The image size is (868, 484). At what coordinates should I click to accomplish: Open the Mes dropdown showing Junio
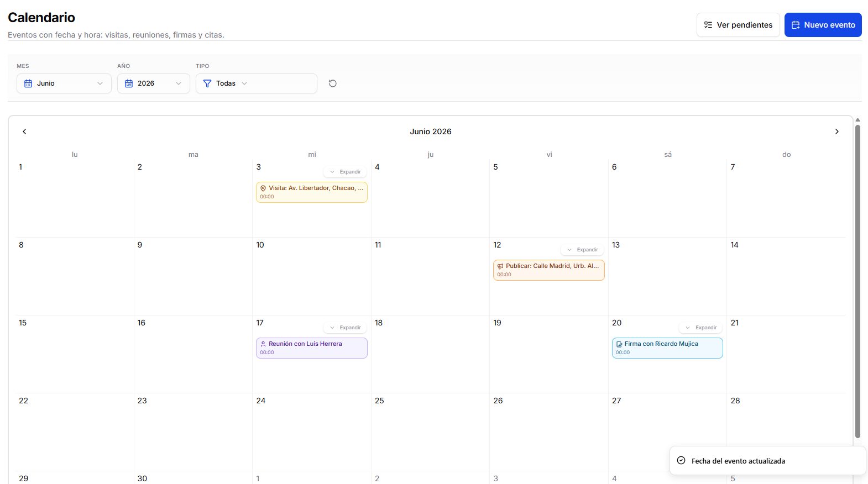[64, 83]
